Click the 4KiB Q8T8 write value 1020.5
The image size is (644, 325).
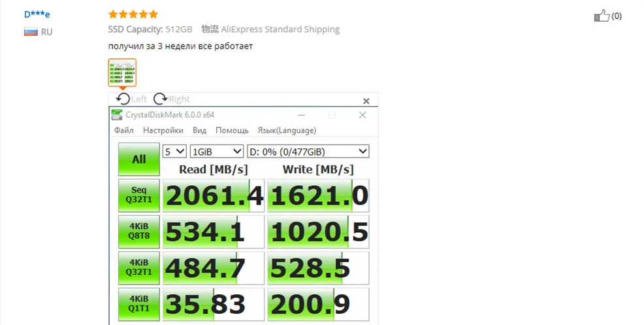coord(318,231)
